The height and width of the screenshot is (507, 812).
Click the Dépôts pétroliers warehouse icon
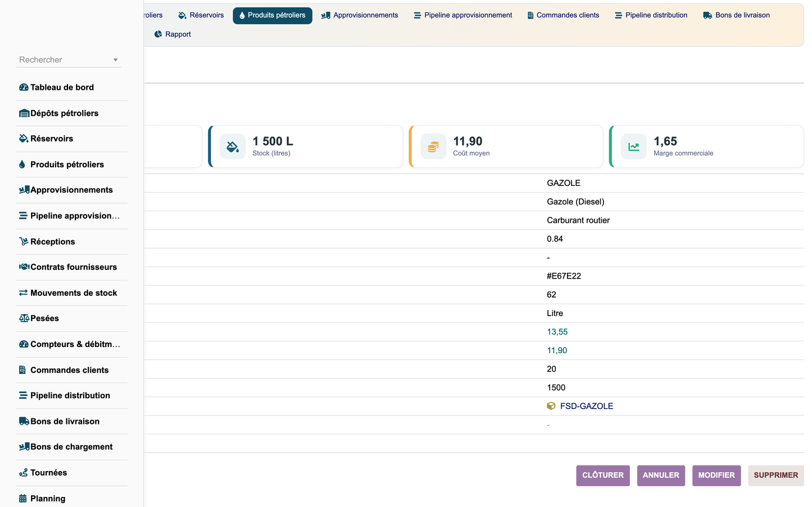tap(24, 113)
